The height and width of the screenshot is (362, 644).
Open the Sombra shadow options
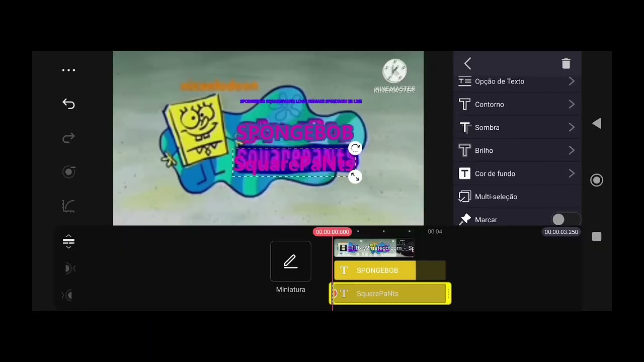(517, 128)
